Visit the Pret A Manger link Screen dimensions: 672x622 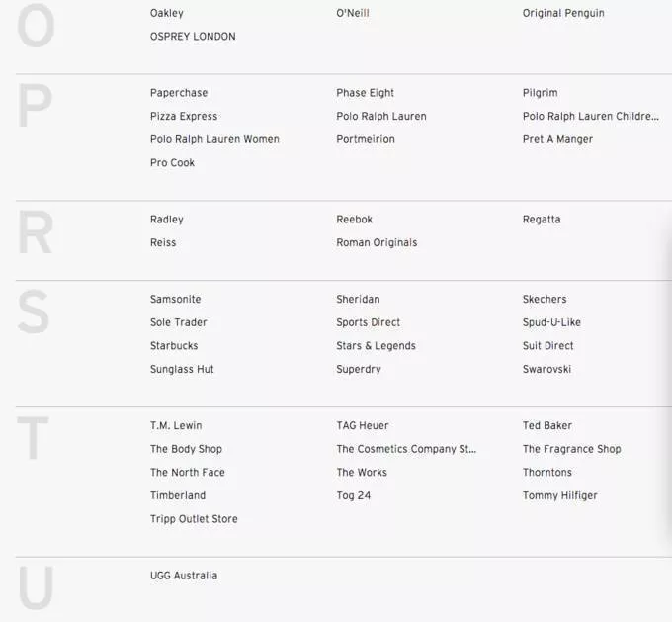click(x=557, y=139)
